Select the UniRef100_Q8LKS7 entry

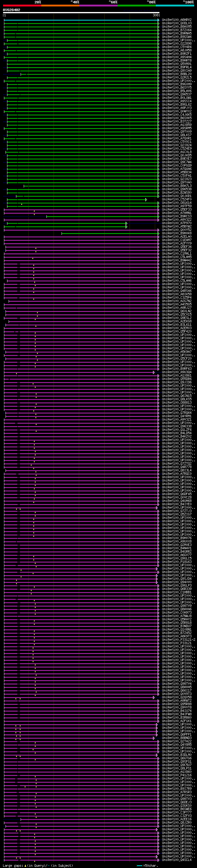177,135
